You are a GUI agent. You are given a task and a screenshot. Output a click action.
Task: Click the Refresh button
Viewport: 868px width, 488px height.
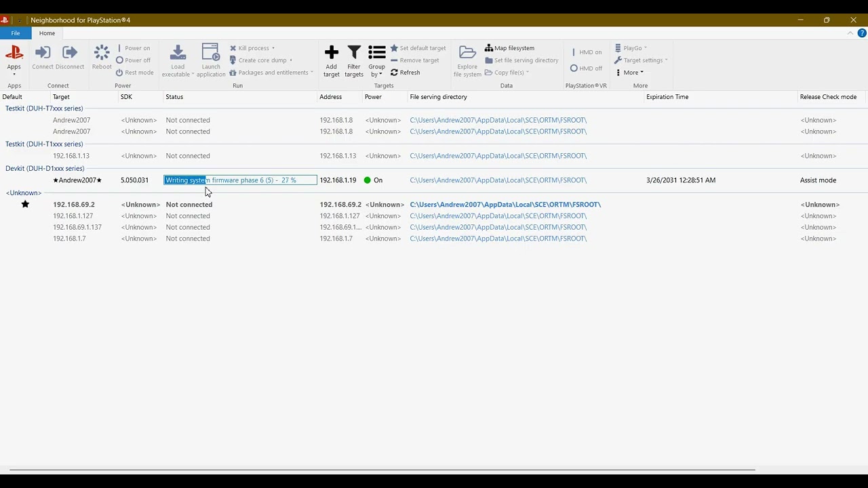click(406, 73)
